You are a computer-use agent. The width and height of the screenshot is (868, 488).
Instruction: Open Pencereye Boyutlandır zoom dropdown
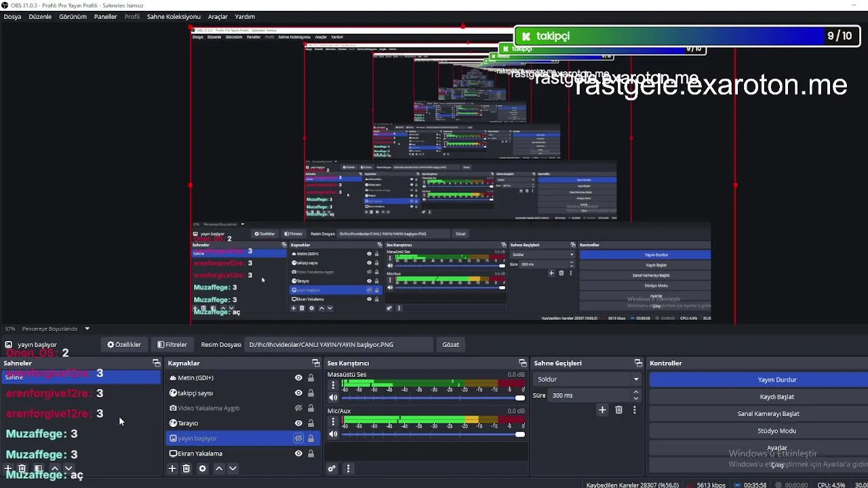tap(87, 329)
